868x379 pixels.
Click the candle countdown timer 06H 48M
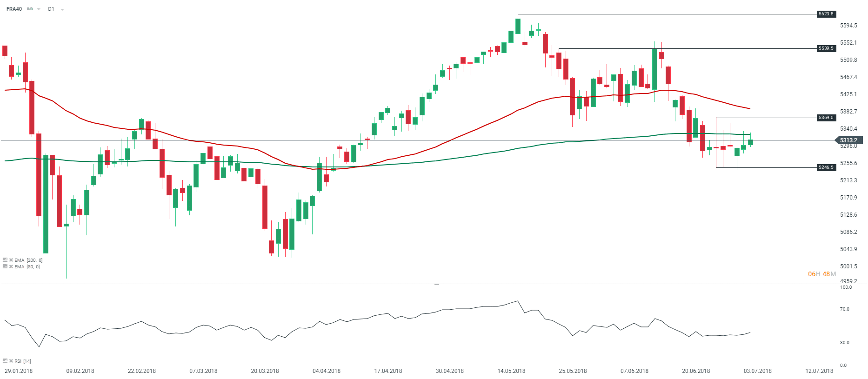822,274
